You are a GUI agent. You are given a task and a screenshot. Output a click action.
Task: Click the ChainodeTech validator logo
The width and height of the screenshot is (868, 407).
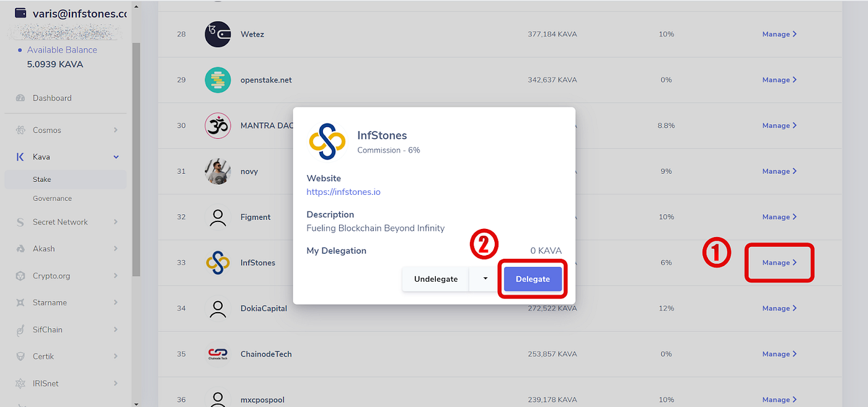point(218,354)
